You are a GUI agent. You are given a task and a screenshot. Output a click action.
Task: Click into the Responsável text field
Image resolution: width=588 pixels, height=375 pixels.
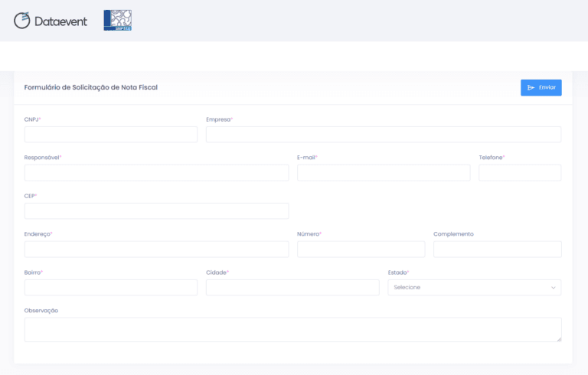pos(157,173)
